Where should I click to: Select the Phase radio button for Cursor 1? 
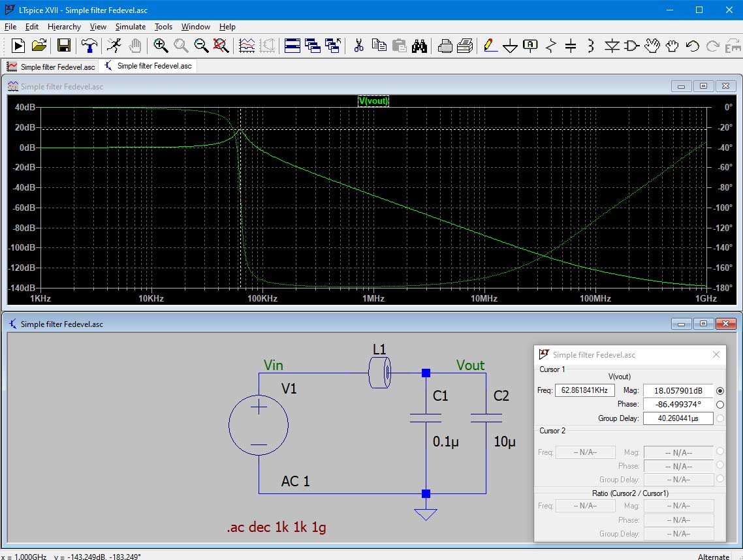[x=720, y=405]
